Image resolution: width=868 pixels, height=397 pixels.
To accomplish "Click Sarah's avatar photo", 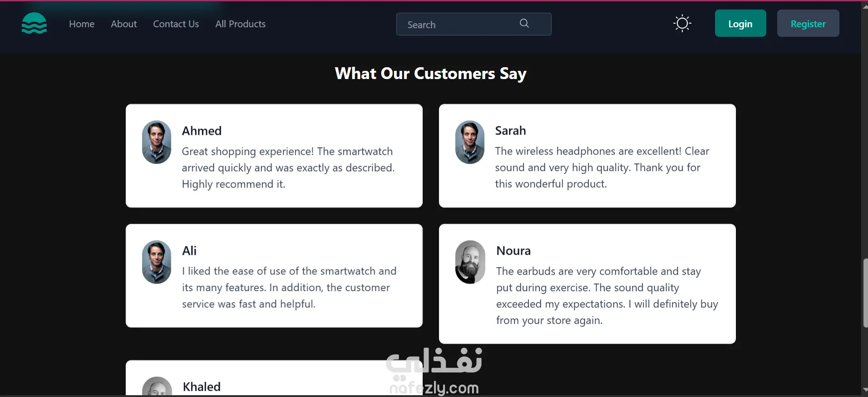I will [470, 142].
